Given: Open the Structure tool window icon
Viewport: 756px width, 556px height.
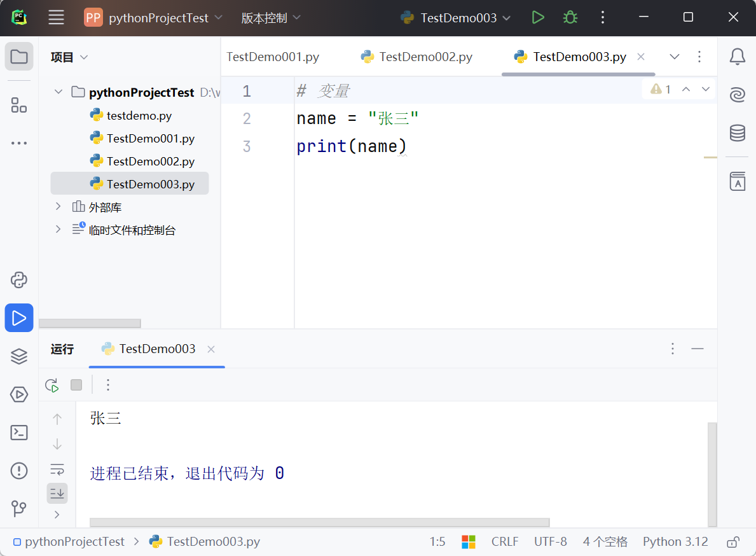Looking at the screenshot, I should (19, 104).
